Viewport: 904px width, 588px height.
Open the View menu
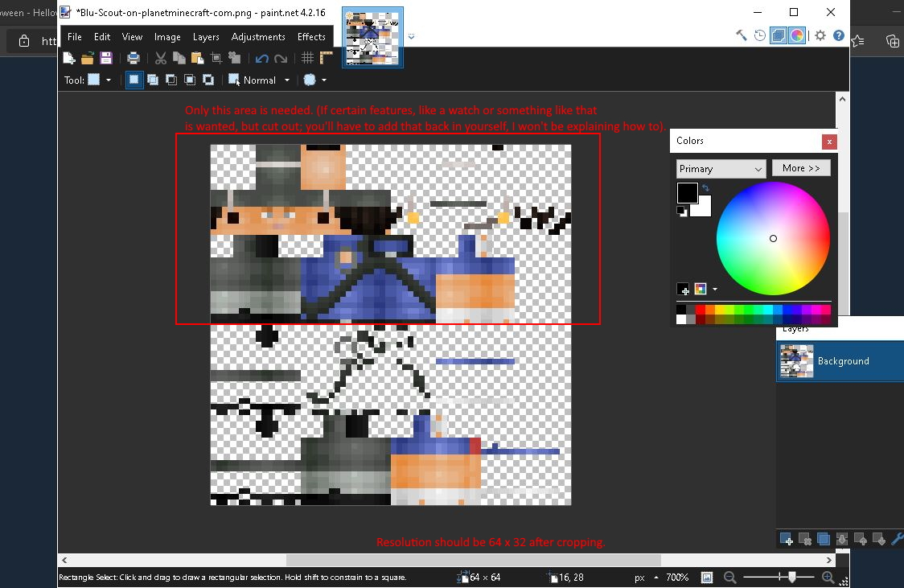132,37
